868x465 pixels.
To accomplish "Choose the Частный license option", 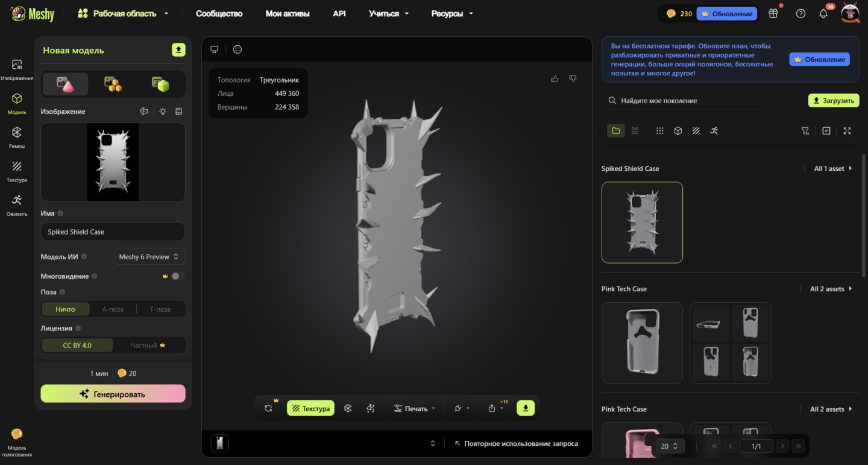I will [148, 346].
